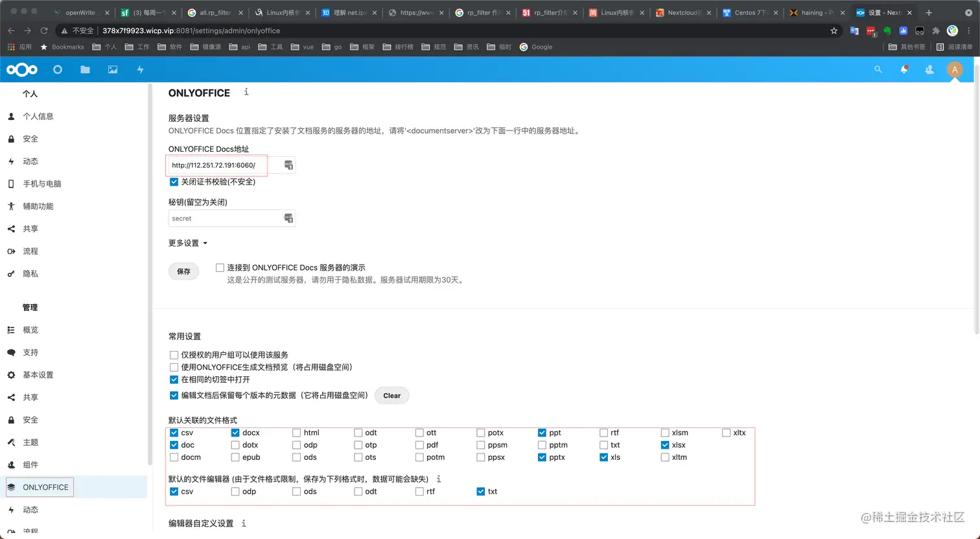
Task: Toggle the pptx file format checkbox
Action: 542,457
